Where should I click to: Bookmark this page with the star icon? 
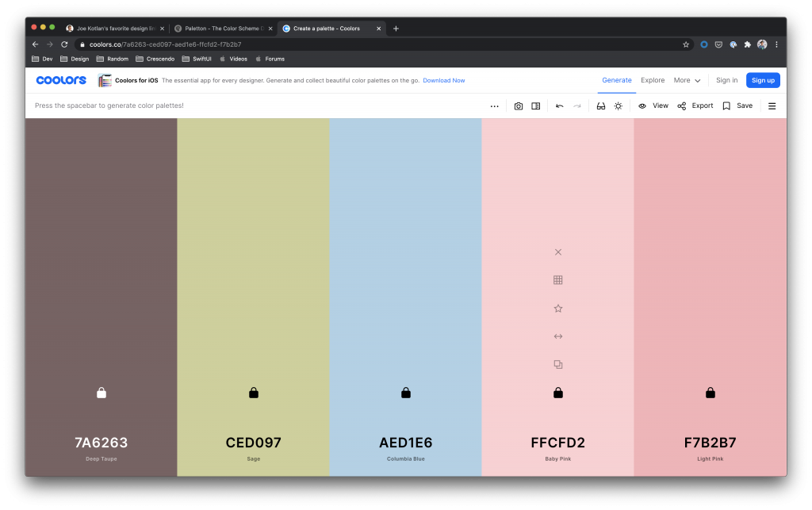pos(686,44)
